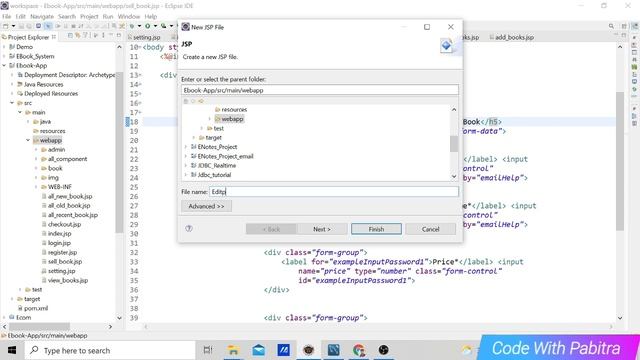Click the search magnifier in the Eclipse toolbar
Screen dimensions: 640x360
point(611,26)
